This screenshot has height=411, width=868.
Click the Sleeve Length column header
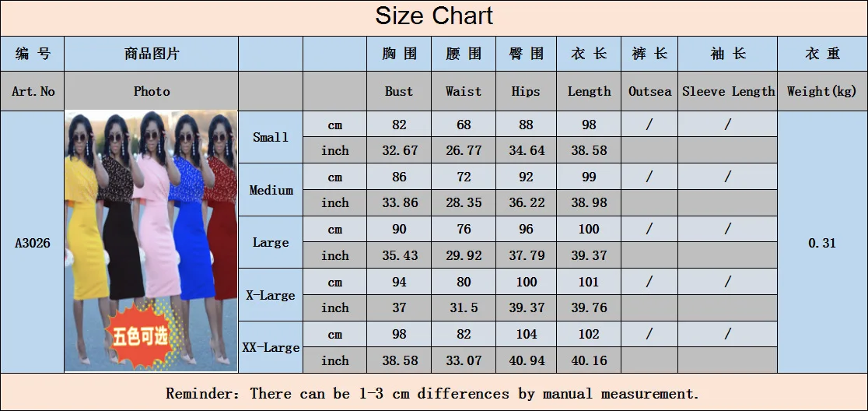point(728,91)
